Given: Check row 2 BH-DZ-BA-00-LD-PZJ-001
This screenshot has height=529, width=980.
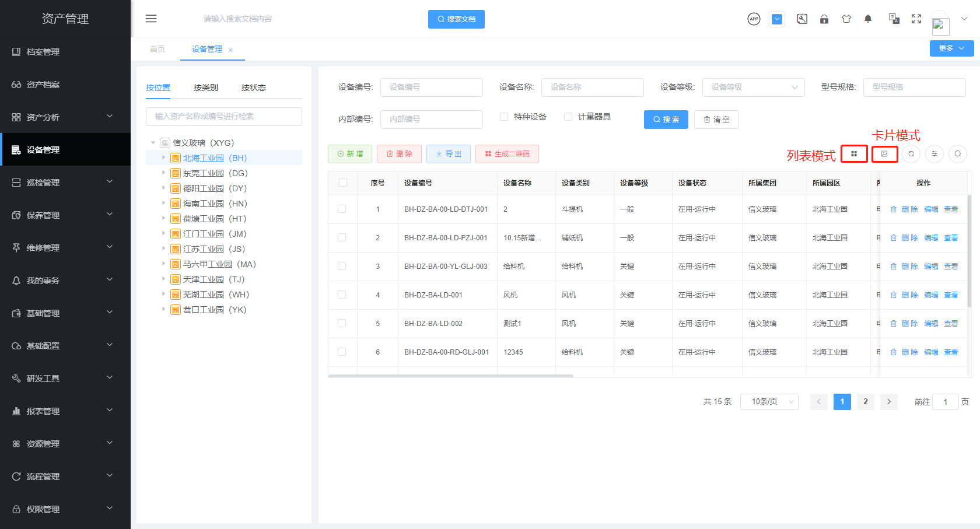Looking at the screenshot, I should tap(342, 237).
